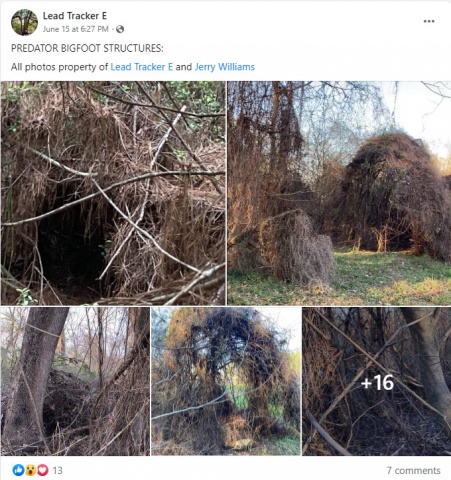This screenshot has width=451, height=480.
Task: View the 13 reactions count
Action: (57, 470)
